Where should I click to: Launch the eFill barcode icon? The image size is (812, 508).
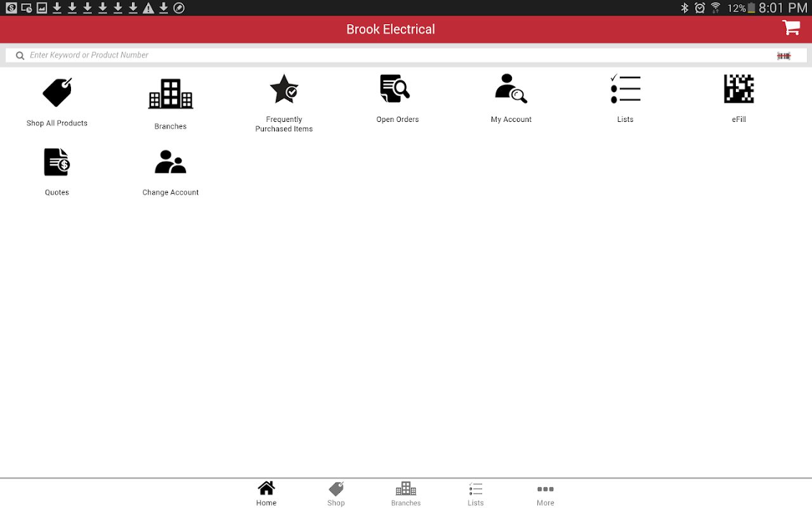coord(739,89)
